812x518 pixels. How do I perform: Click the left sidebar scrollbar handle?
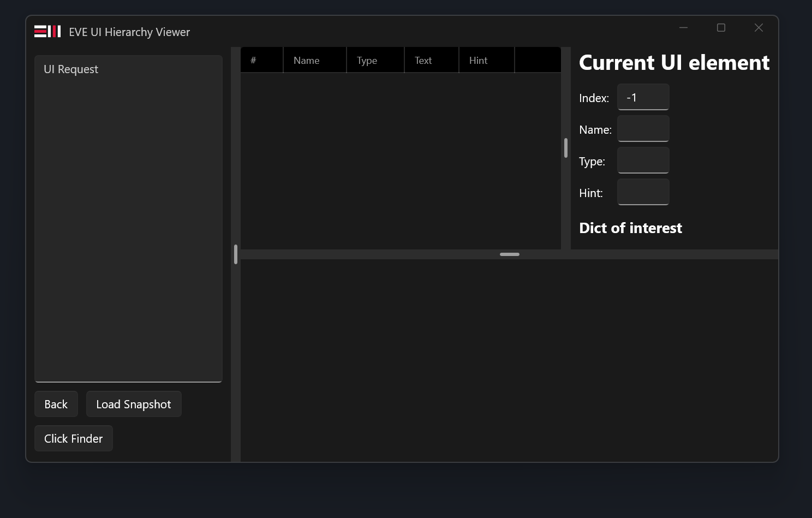coord(235,254)
